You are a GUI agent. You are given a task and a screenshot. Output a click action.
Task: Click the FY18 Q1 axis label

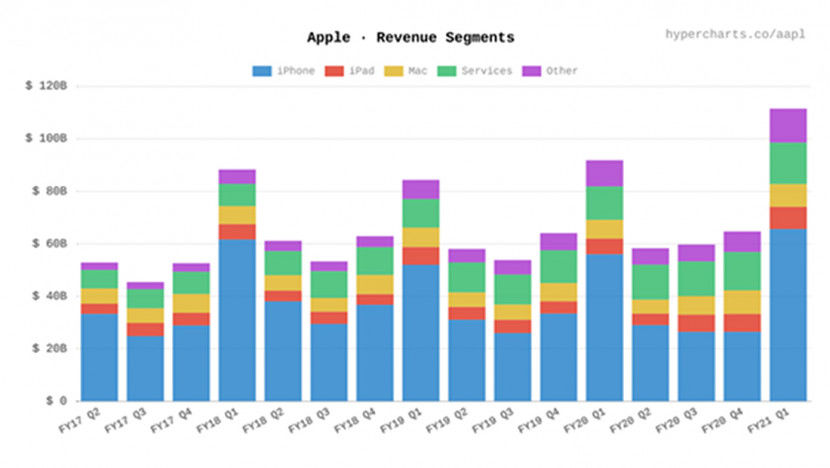coord(217,421)
